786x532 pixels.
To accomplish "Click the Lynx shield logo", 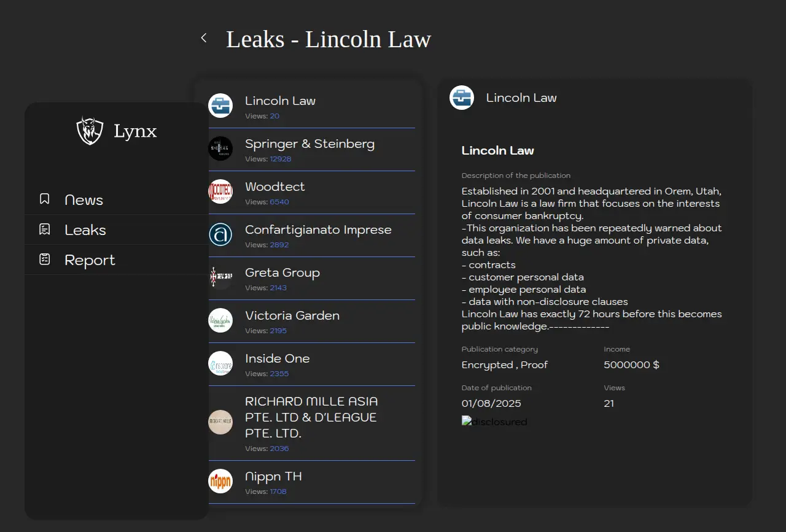I will pyautogui.click(x=90, y=131).
